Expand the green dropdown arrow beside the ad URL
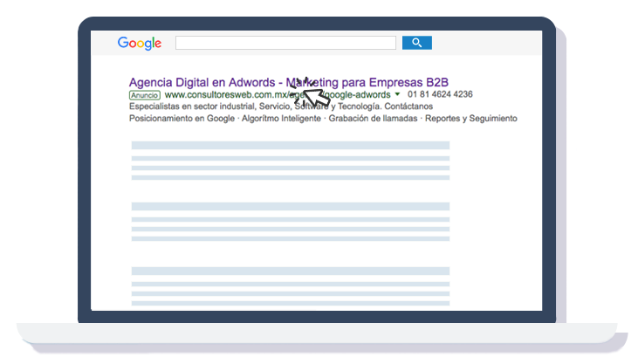This screenshot has height=364, width=638. (x=397, y=94)
